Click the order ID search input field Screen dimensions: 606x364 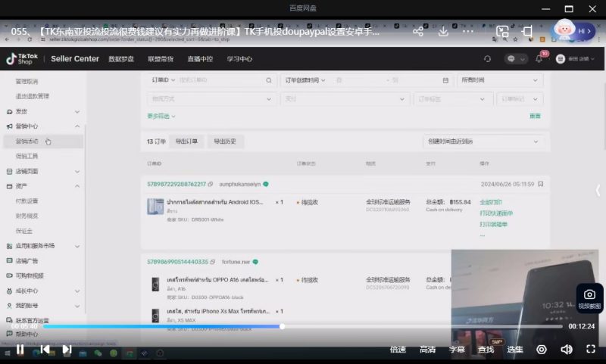pyautogui.click(x=220, y=80)
